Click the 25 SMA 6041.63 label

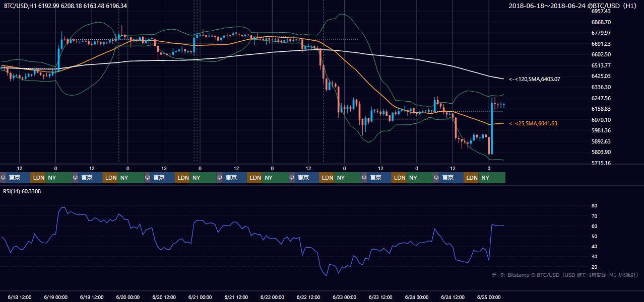coord(533,123)
